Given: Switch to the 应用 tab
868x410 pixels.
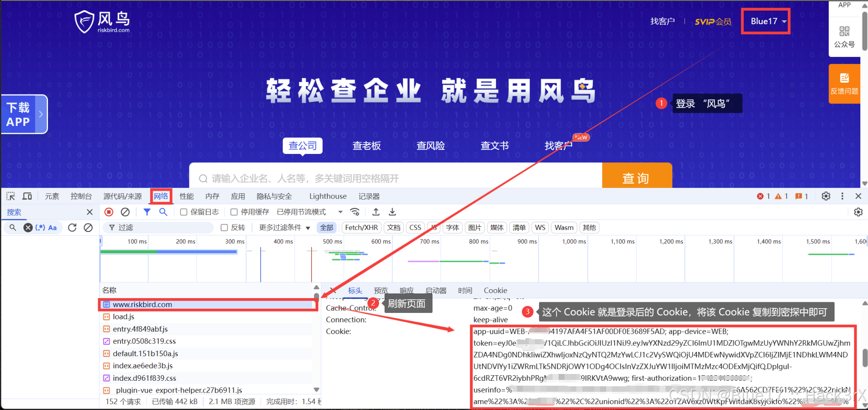Looking at the screenshot, I should 238,196.
